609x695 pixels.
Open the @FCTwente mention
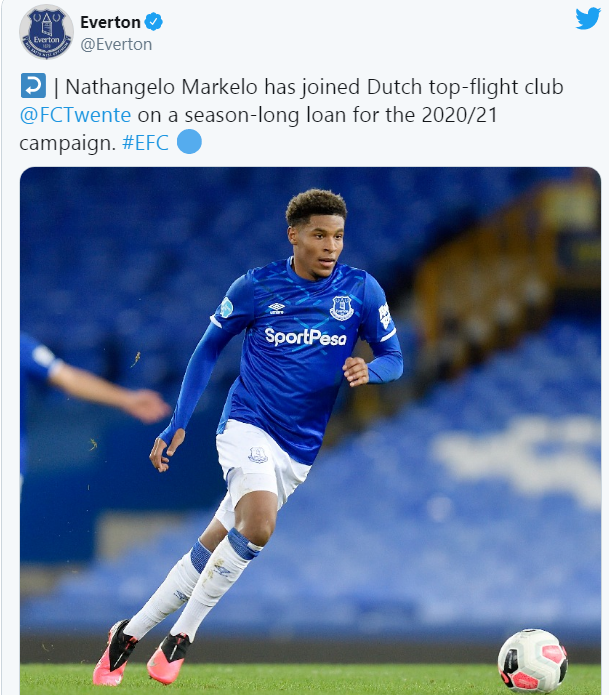coord(76,115)
